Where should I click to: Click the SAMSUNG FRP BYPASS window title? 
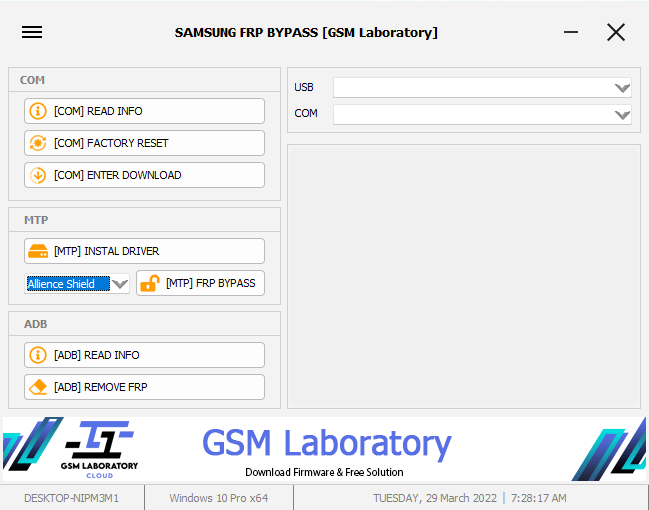point(306,33)
